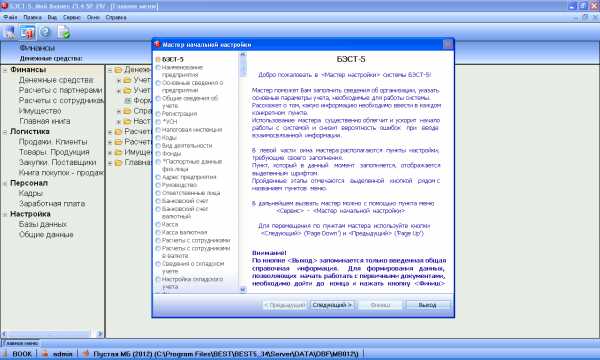Select Базы данных under Настройка

coord(42,225)
